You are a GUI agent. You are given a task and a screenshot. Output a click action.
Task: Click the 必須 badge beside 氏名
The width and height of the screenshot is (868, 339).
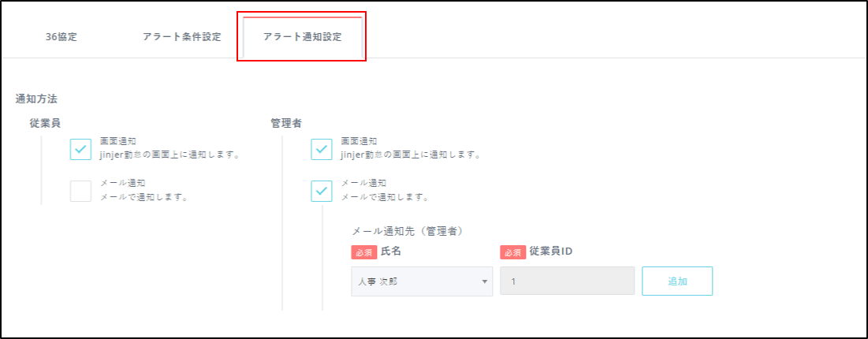(363, 252)
